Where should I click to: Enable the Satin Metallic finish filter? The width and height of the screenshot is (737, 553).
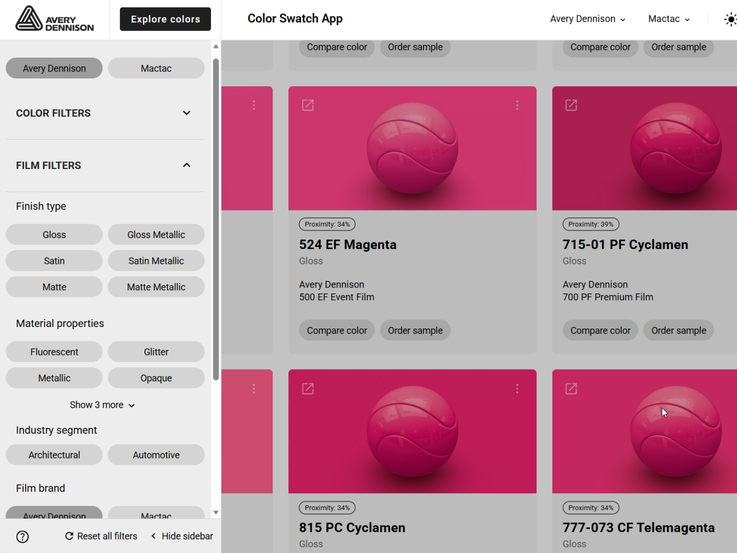[156, 261]
